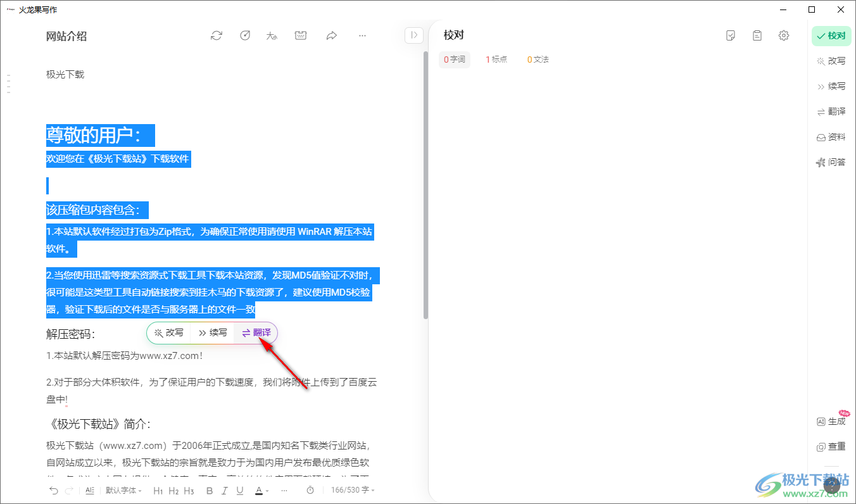Click the share arrow icon
Image resolution: width=856 pixels, height=504 pixels.
[332, 36]
